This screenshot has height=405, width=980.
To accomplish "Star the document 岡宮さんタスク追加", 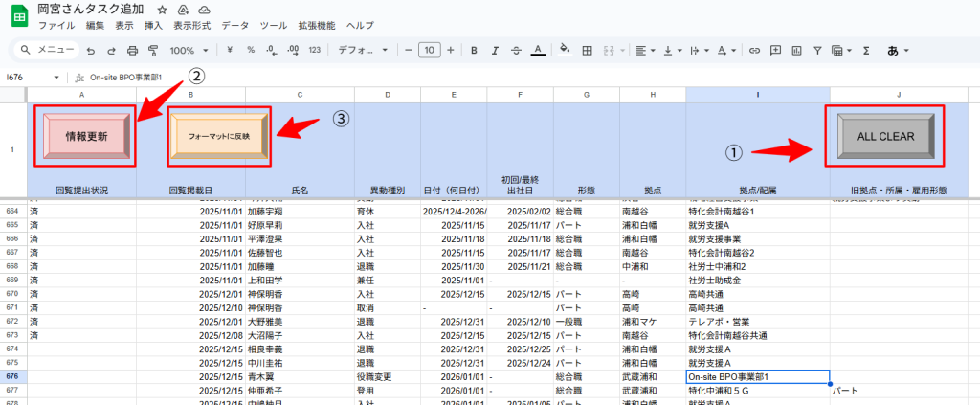I will click(x=162, y=9).
